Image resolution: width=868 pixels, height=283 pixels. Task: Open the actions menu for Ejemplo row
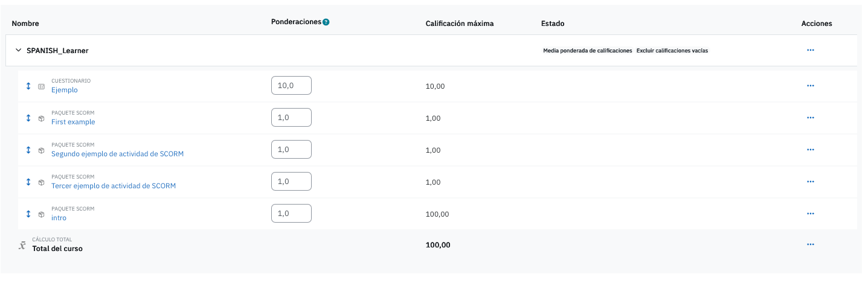click(x=811, y=86)
